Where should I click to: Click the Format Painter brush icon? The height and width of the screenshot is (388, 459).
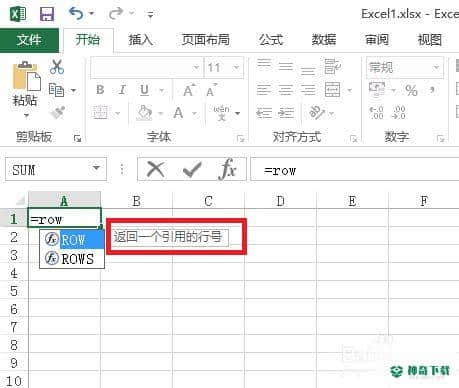click(x=57, y=112)
